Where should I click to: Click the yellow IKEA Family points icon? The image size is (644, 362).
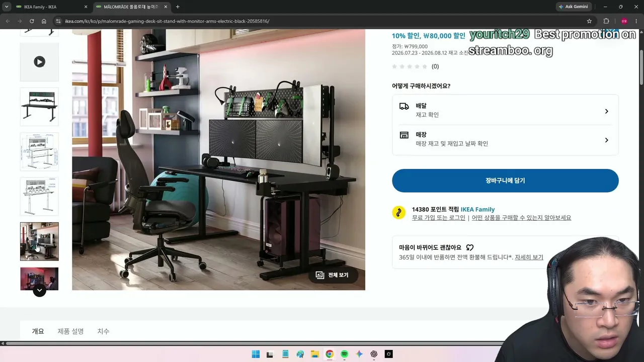click(x=399, y=212)
